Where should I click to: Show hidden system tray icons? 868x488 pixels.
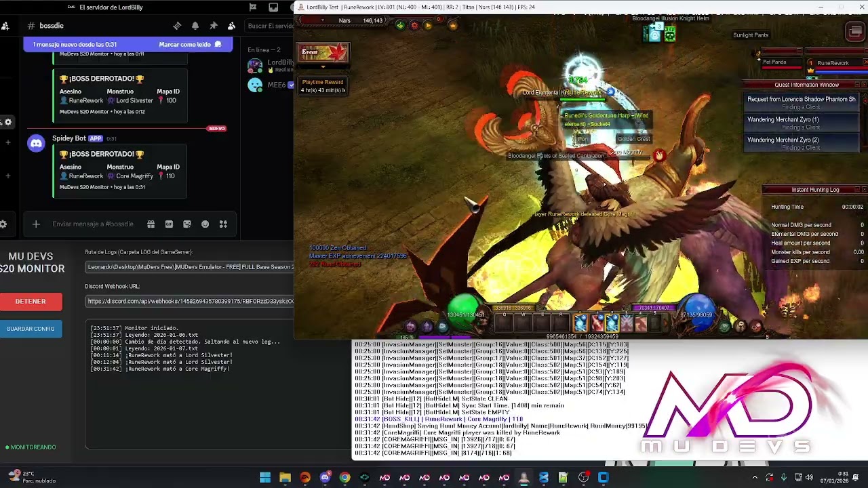pyautogui.click(x=755, y=478)
